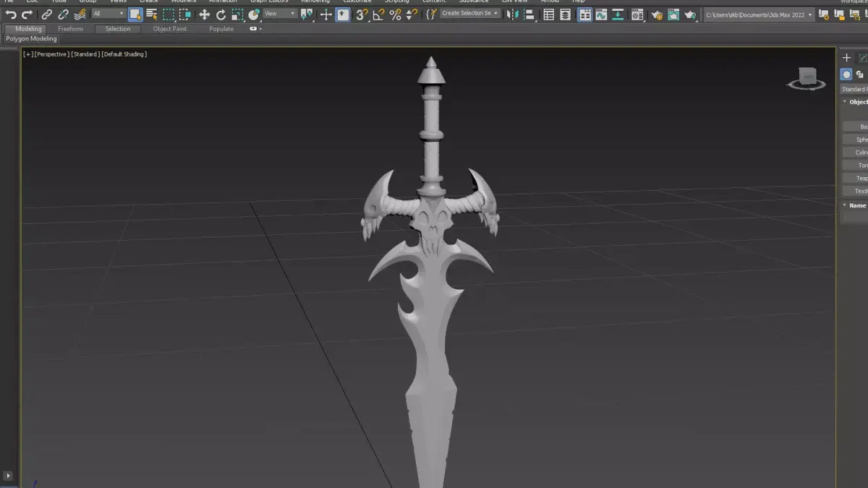Toggle Window/Crossing selection mode

pyautogui.click(x=185, y=14)
